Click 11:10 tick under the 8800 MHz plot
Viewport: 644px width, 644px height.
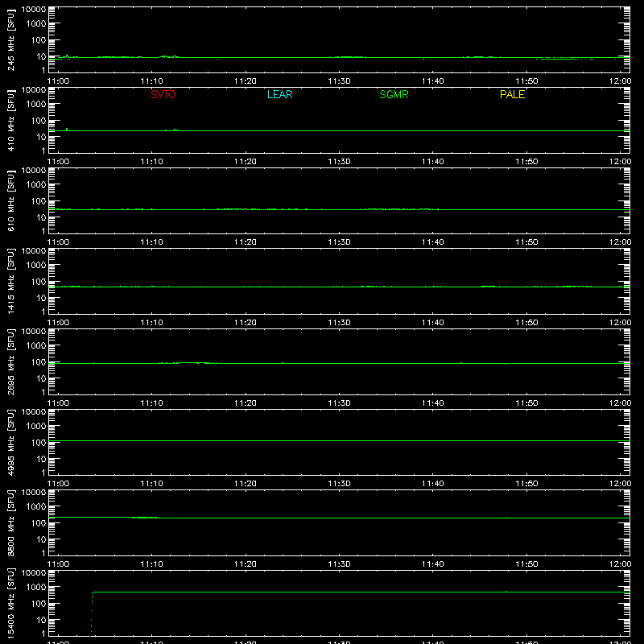click(152, 564)
